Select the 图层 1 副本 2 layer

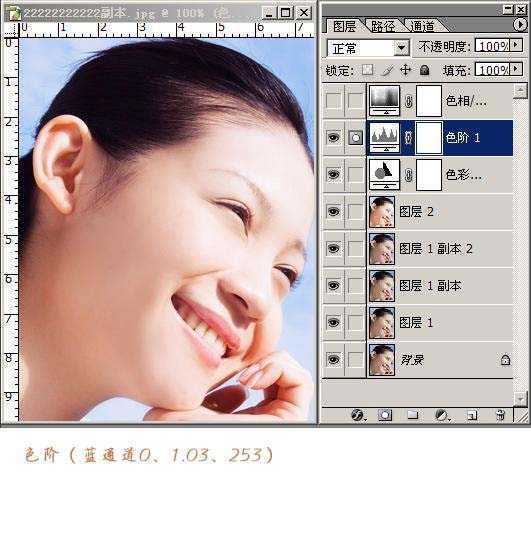pyautogui.click(x=440, y=249)
